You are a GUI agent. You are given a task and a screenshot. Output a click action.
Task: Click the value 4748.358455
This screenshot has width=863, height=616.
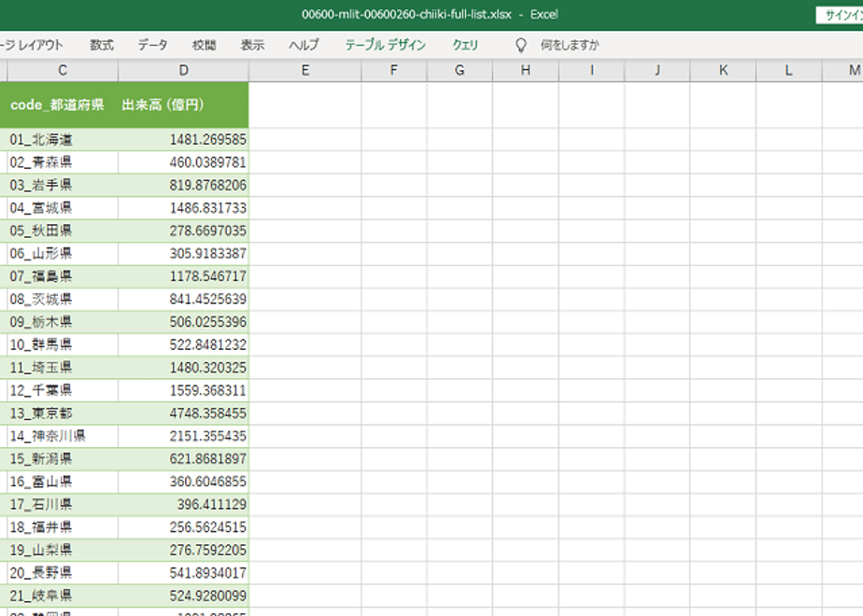pyautogui.click(x=207, y=413)
